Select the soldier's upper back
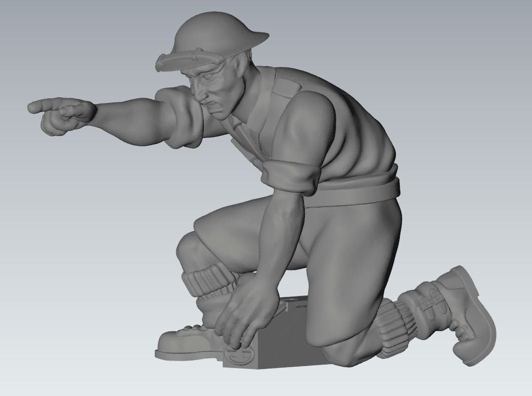Screen dimensions: 532x396 (350, 125)
